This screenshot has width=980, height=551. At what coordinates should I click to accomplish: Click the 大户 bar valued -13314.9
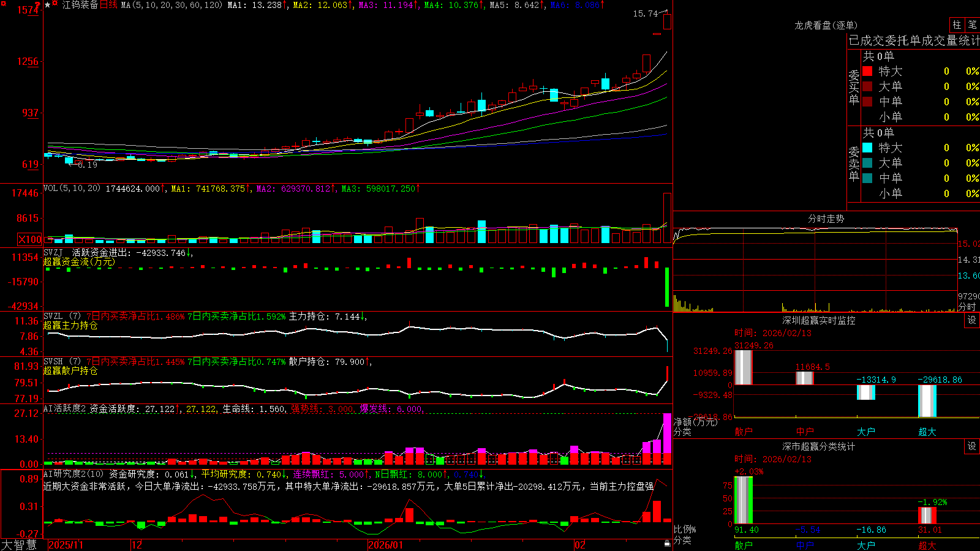[865, 392]
